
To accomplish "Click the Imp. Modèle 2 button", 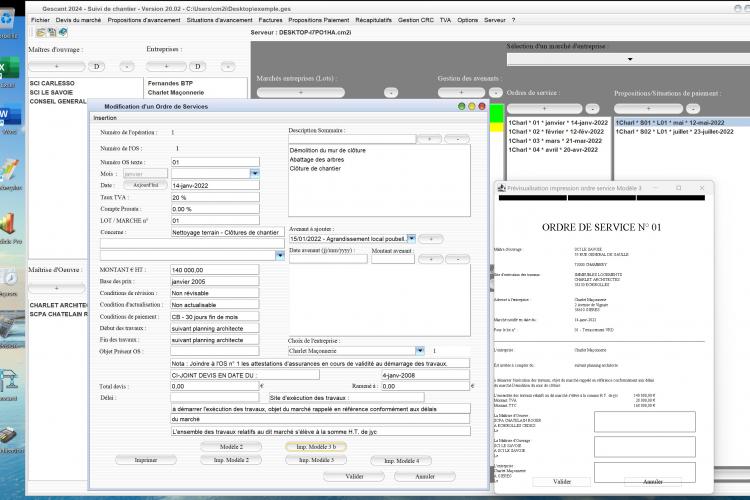I will [231, 460].
